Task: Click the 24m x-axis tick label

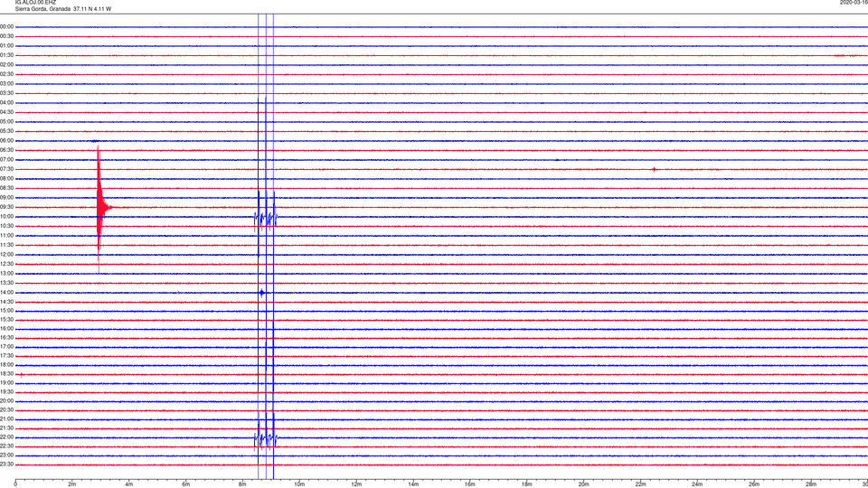Action: 697,484
